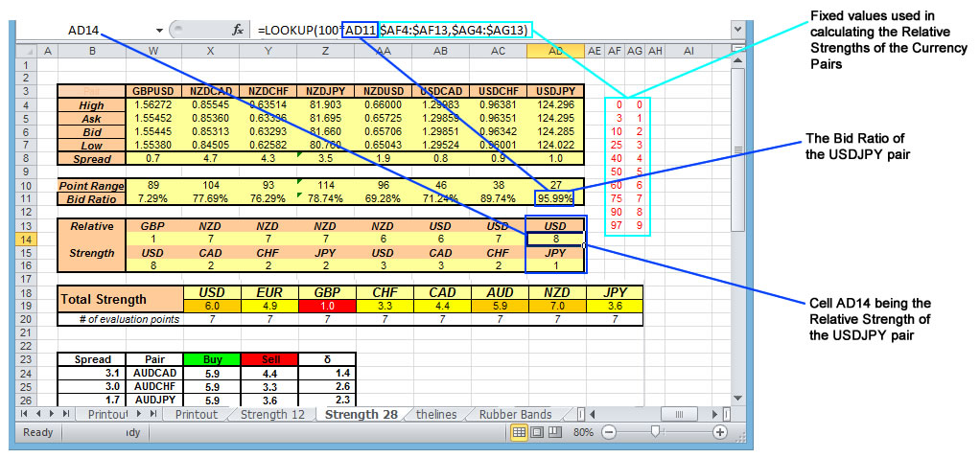The height and width of the screenshot is (458, 980).
Task: Open the Rubber Bands sheet tab
Action: pyautogui.click(x=516, y=414)
